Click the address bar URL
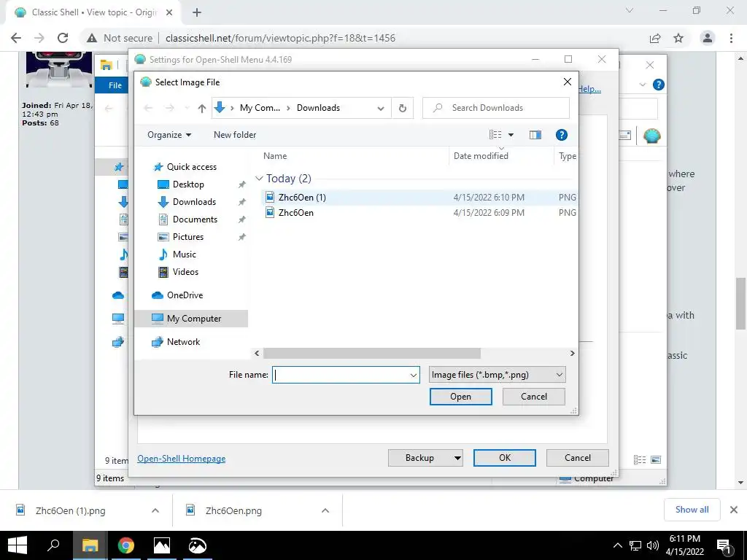Image resolution: width=747 pixels, height=560 pixels. click(x=280, y=38)
